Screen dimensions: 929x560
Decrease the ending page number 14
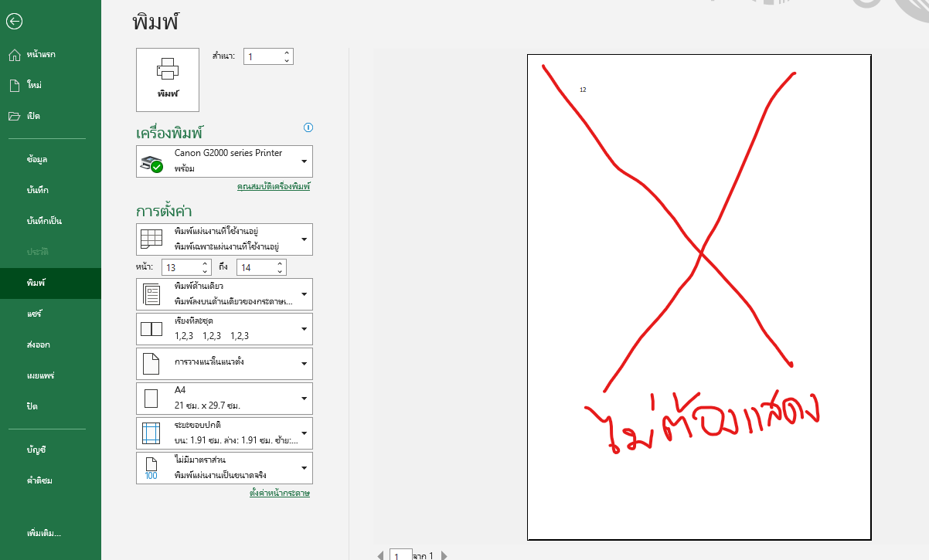(281, 272)
